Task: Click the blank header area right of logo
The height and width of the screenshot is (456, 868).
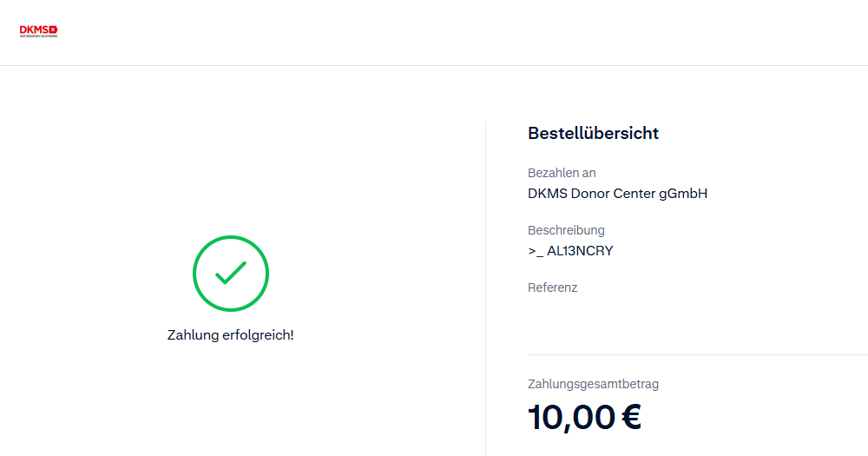Action: [x=434, y=32]
